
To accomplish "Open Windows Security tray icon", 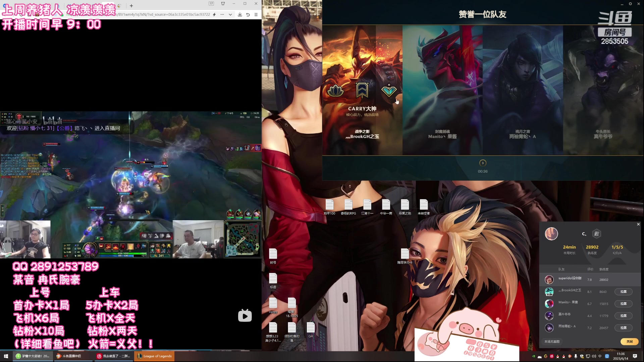I will [x=582, y=356].
